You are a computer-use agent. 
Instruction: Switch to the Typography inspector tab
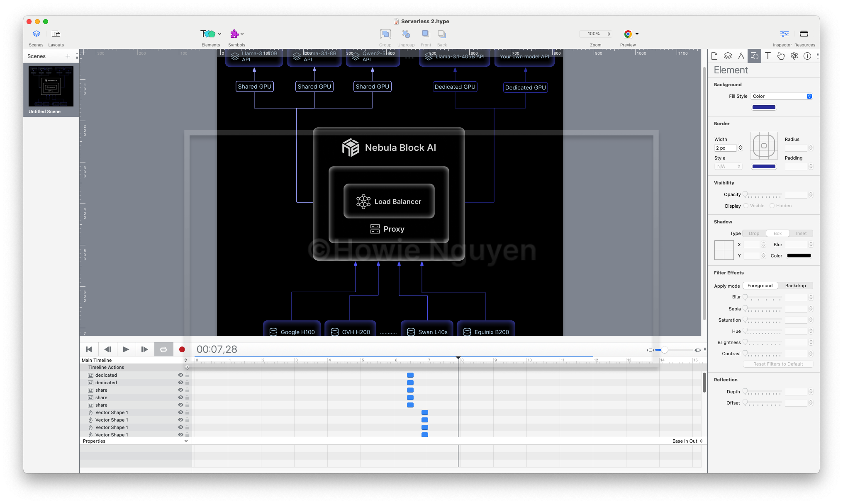pos(767,56)
